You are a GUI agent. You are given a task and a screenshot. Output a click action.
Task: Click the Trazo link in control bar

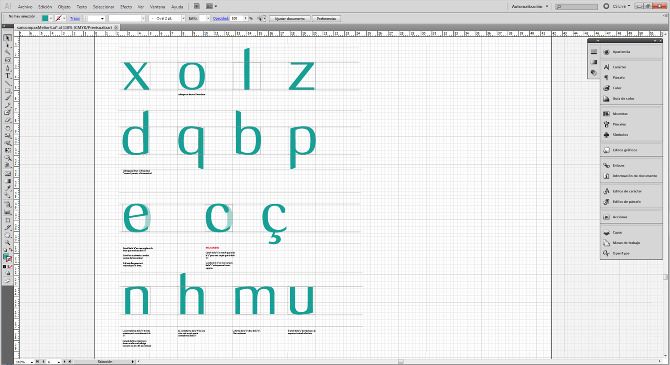(x=75, y=19)
